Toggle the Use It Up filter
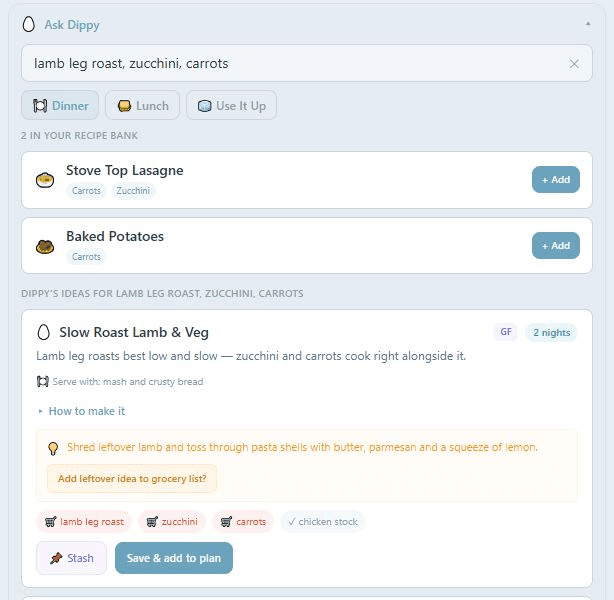The width and height of the screenshot is (614, 600). pyautogui.click(x=231, y=105)
